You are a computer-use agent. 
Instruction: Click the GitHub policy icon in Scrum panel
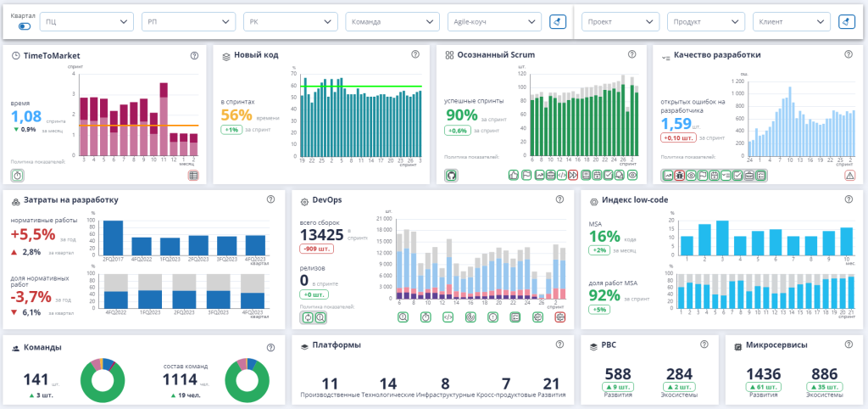(451, 176)
